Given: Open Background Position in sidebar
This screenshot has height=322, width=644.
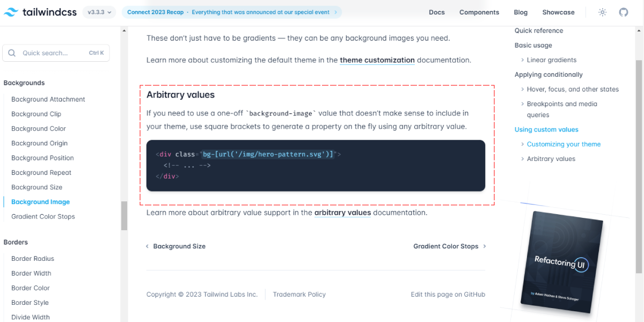Looking at the screenshot, I should (42, 158).
